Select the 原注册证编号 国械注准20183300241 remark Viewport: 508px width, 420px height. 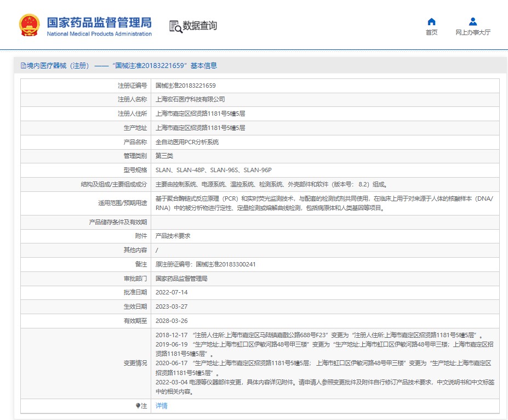click(x=206, y=264)
